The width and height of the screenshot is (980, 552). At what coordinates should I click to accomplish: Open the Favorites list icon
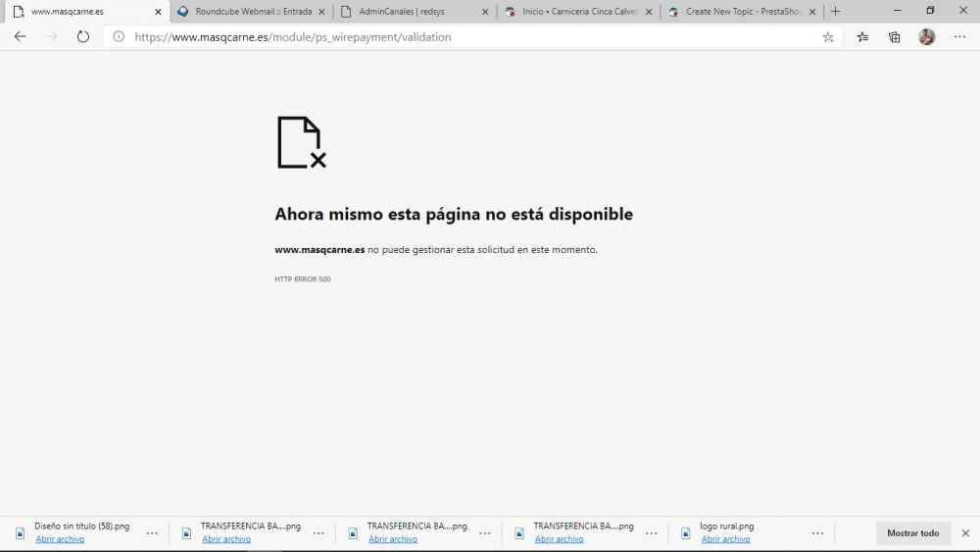[x=862, y=37]
